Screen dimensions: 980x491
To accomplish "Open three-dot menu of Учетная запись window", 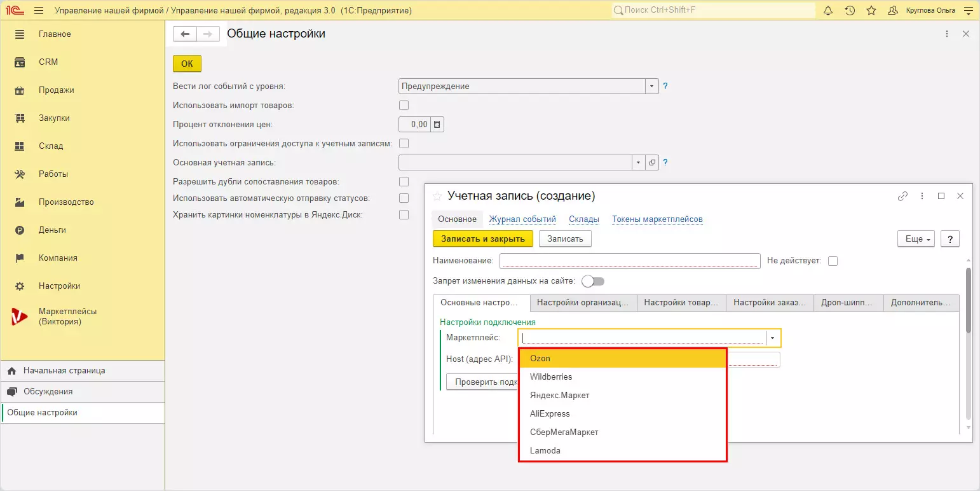I will [x=922, y=196].
